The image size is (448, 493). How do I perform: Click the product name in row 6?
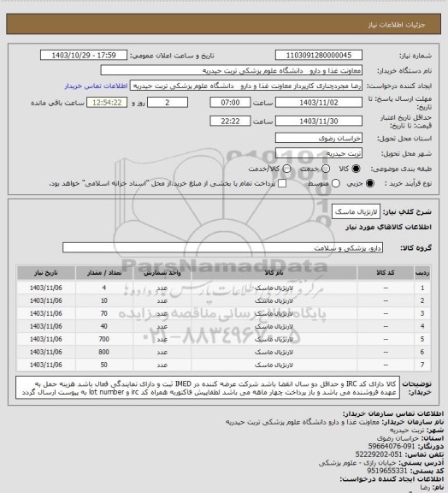coord(274,352)
